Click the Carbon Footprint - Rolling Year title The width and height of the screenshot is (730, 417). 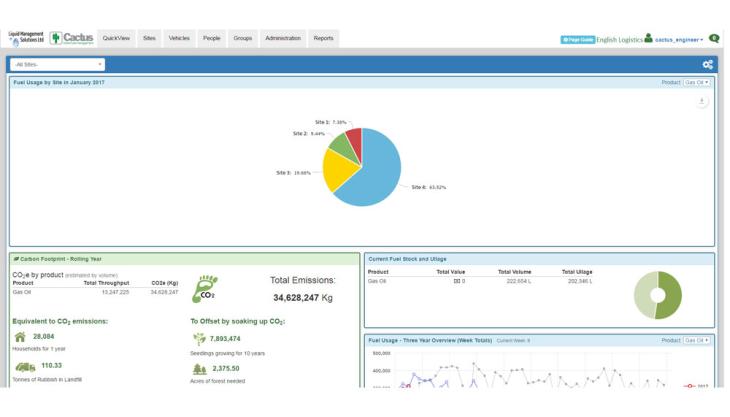tap(61, 259)
